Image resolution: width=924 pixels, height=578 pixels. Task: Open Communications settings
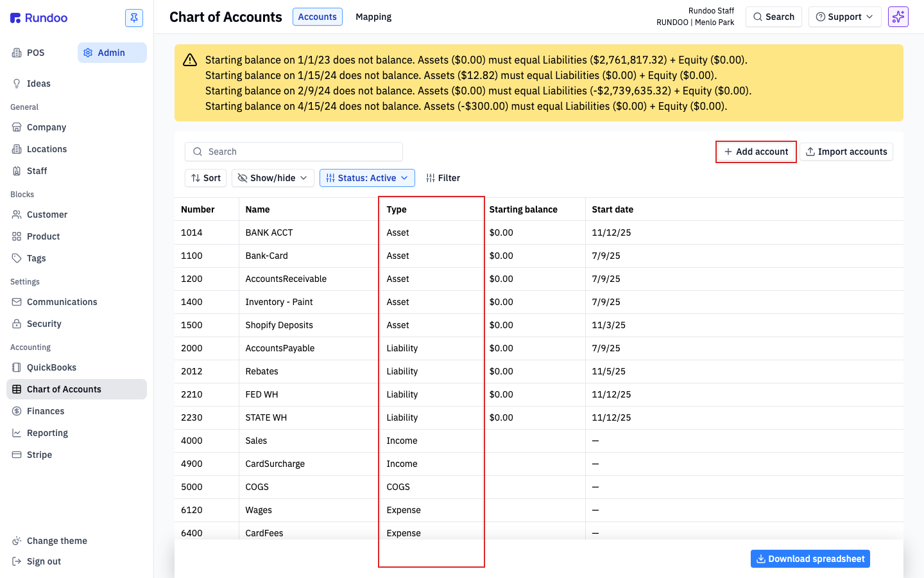[62, 302]
